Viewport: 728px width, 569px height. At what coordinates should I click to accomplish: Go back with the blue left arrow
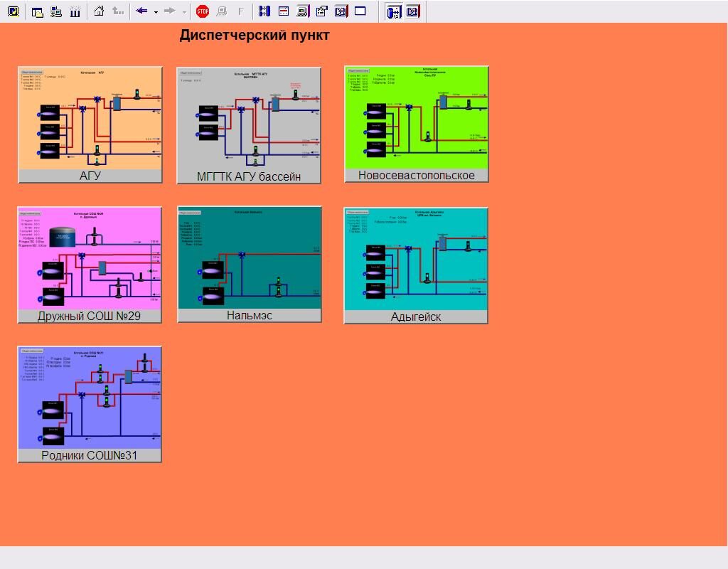(x=141, y=11)
